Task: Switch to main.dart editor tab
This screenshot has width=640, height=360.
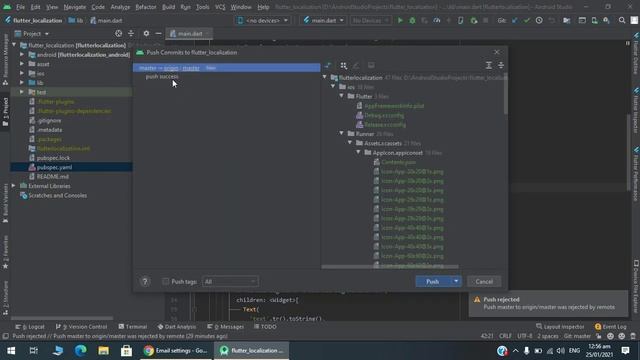Action: tap(189, 33)
